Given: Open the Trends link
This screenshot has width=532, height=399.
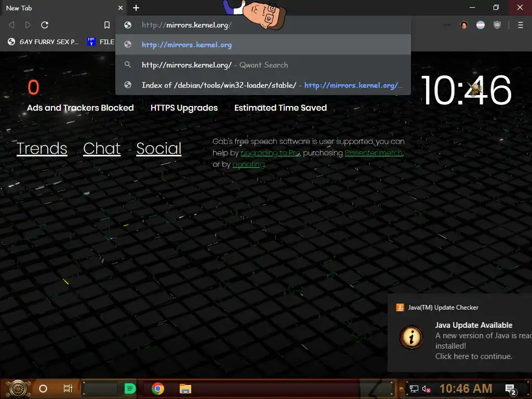Looking at the screenshot, I should 42,148.
